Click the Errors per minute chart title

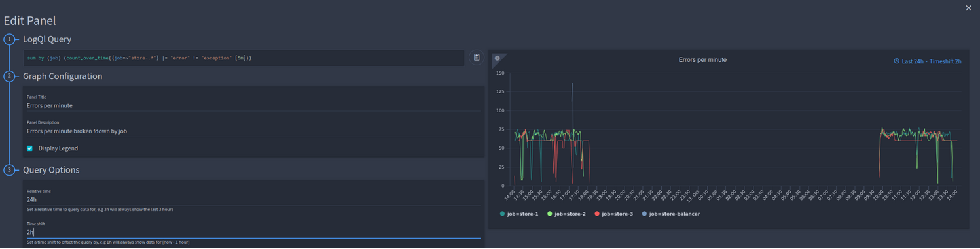pyautogui.click(x=702, y=59)
